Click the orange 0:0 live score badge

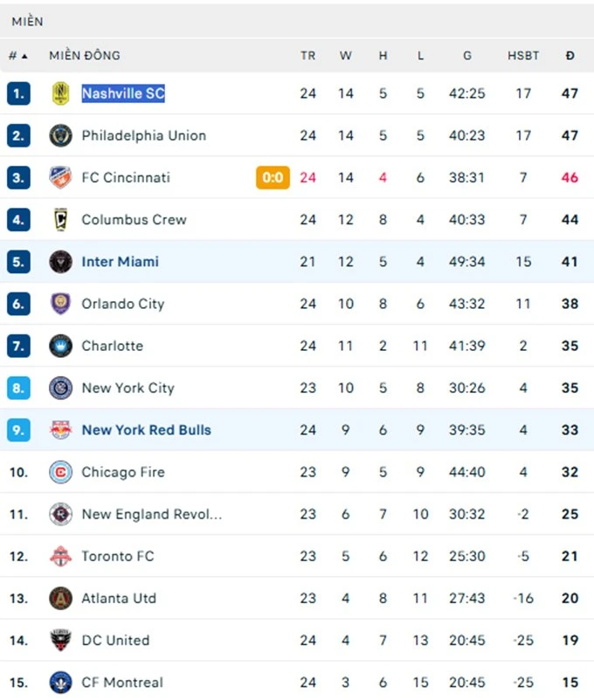tap(273, 177)
